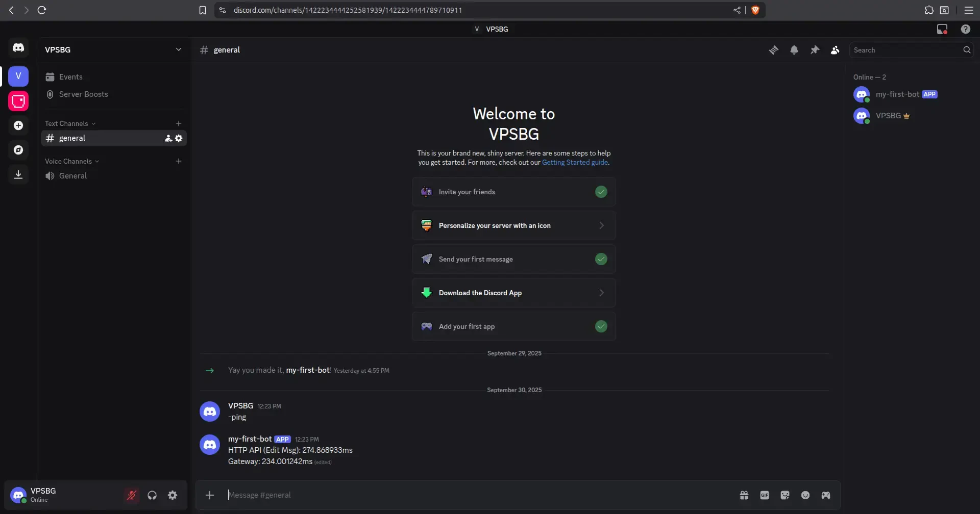Show pinned messages
980x514 pixels.
tap(815, 50)
